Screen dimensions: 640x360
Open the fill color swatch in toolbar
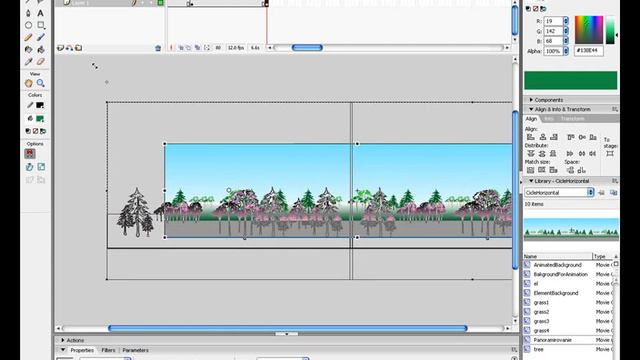[x=40, y=119]
